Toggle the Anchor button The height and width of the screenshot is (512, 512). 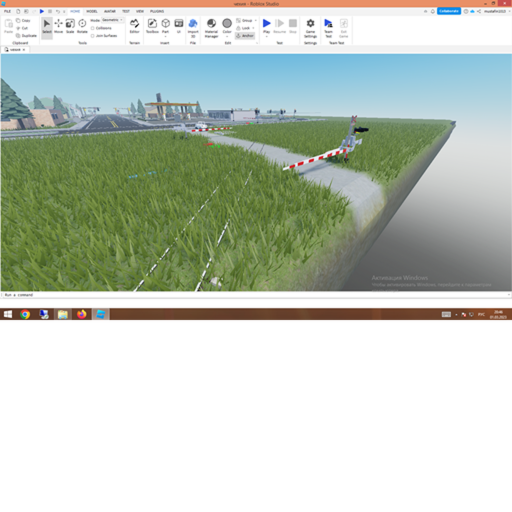point(245,36)
